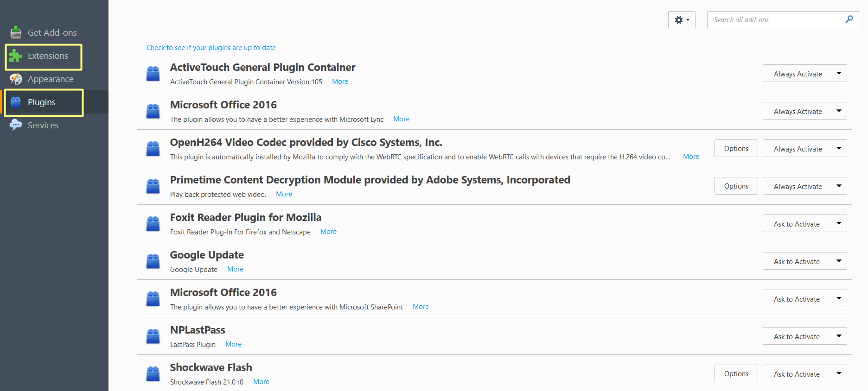Click More link for LastPass Plugin
The width and height of the screenshot is (868, 391).
[233, 344]
